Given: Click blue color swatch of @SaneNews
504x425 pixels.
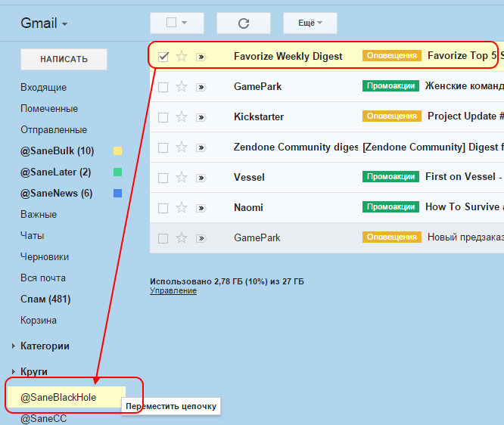Looking at the screenshot, I should click(117, 194).
